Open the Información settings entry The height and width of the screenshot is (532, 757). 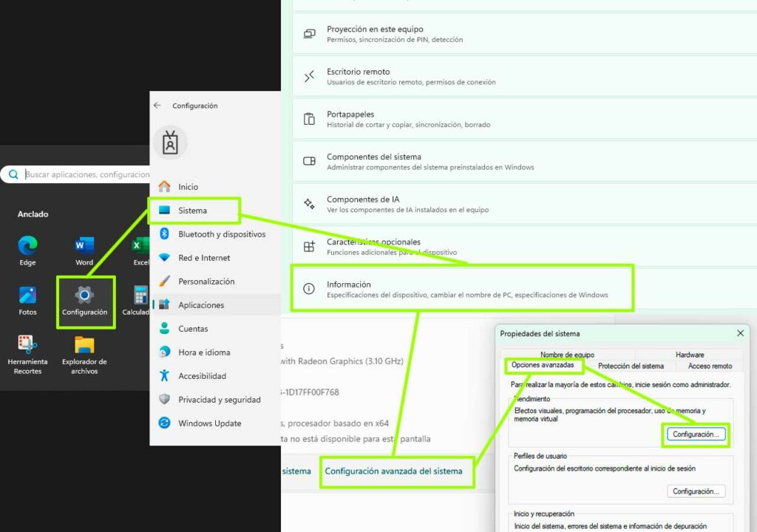click(x=462, y=289)
